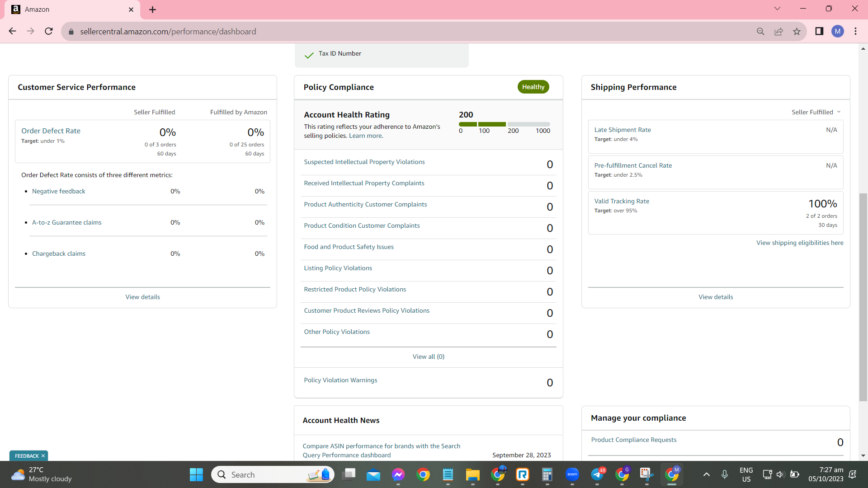The width and height of the screenshot is (868, 488).
Task: Open the speaker volume tray icon
Action: (781, 474)
